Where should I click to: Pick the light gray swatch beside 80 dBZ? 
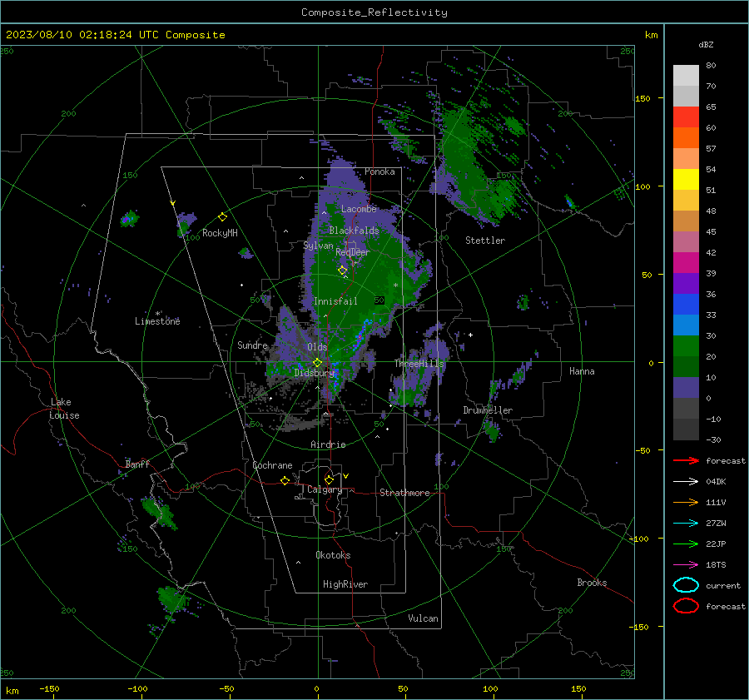coord(686,76)
